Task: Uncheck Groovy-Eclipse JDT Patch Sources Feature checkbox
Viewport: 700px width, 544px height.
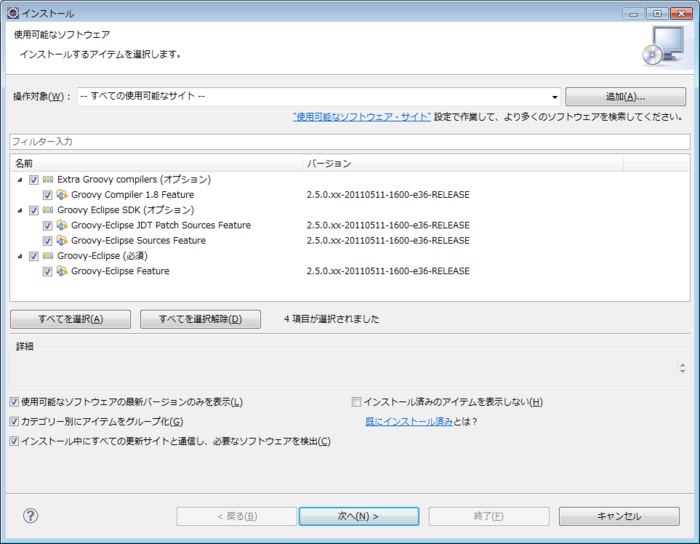Action: (47, 226)
